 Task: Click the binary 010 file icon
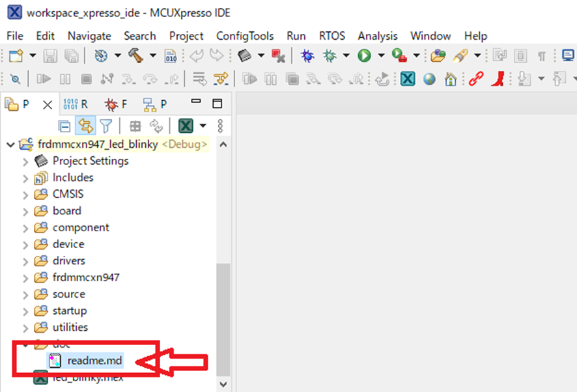[171, 56]
